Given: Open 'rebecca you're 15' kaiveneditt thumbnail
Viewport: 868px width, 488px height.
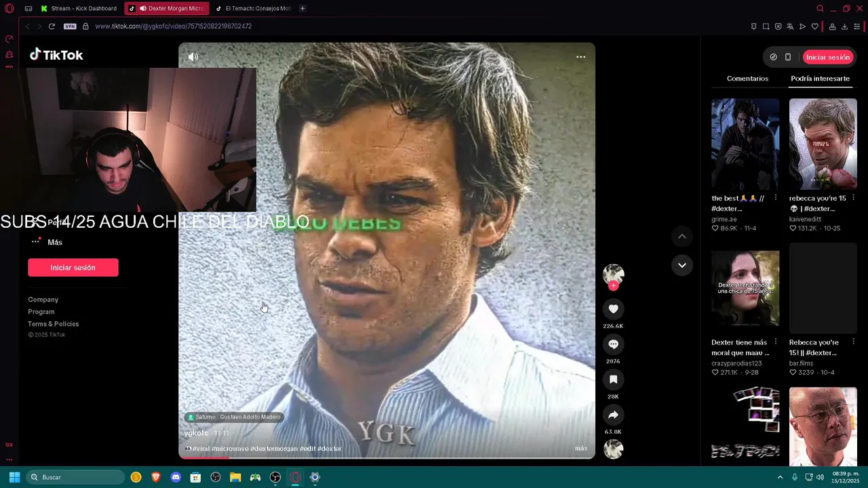Looking at the screenshot, I should click(x=823, y=144).
